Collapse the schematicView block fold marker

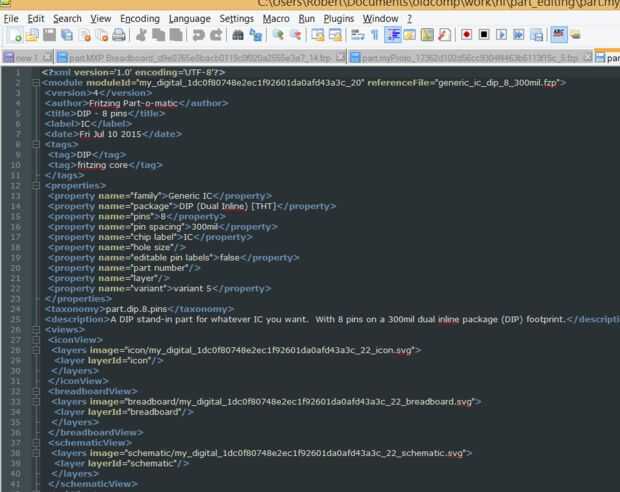pos(36,443)
